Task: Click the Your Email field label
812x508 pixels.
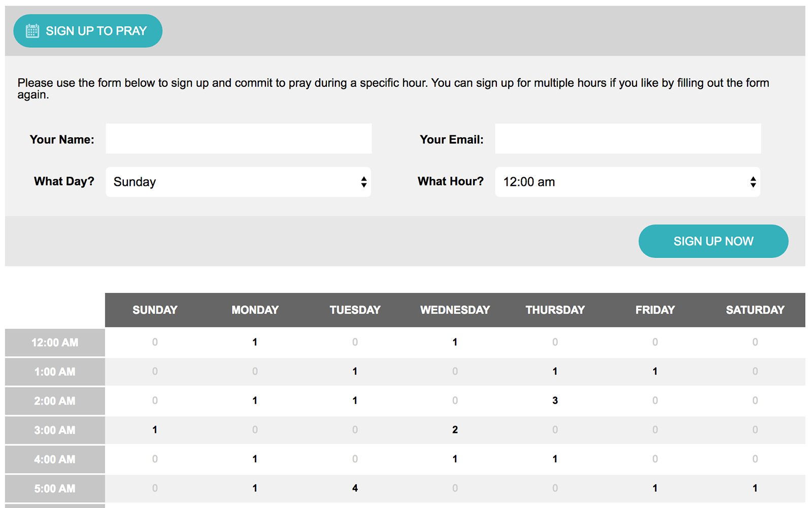Action: coord(452,140)
